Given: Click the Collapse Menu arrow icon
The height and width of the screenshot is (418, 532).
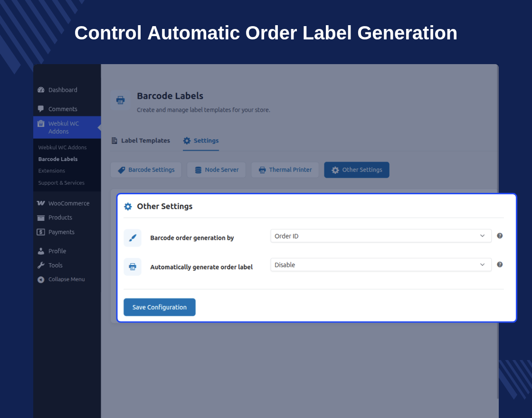Looking at the screenshot, I should tap(41, 280).
